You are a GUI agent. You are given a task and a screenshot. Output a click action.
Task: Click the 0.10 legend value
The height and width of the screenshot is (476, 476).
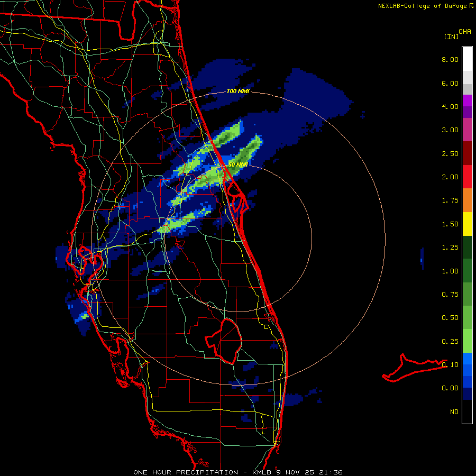pos(450,365)
